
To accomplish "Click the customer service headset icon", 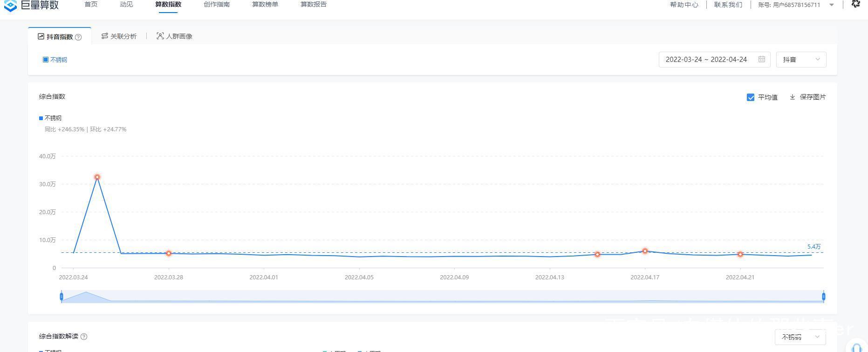I will point(857,347).
